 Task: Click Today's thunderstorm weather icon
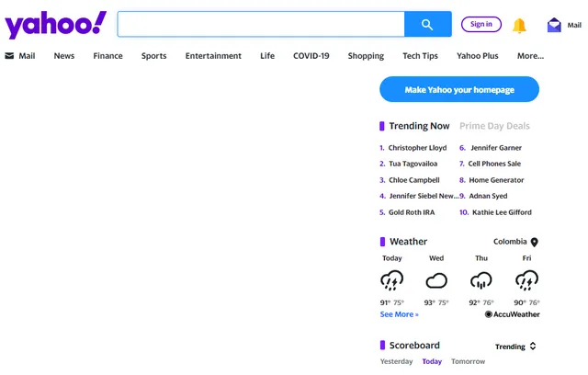tap(392, 280)
